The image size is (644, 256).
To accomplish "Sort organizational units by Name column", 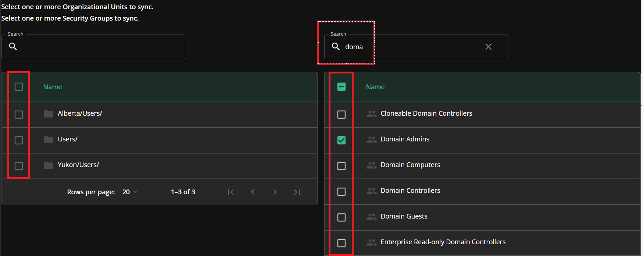I will 53,87.
